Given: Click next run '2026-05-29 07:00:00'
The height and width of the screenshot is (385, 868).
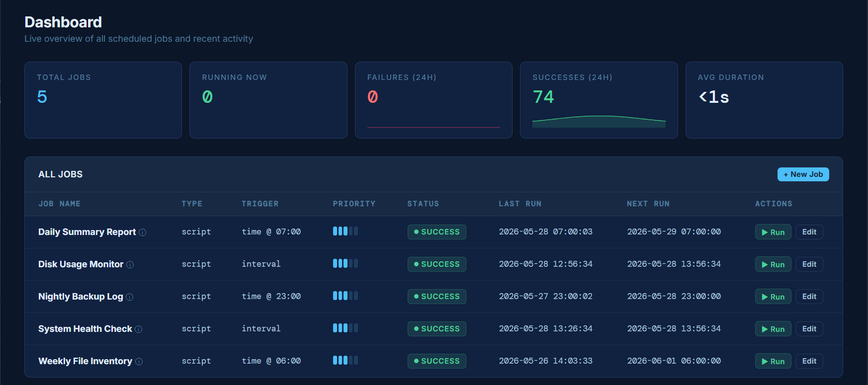Looking at the screenshot, I should [x=674, y=232].
